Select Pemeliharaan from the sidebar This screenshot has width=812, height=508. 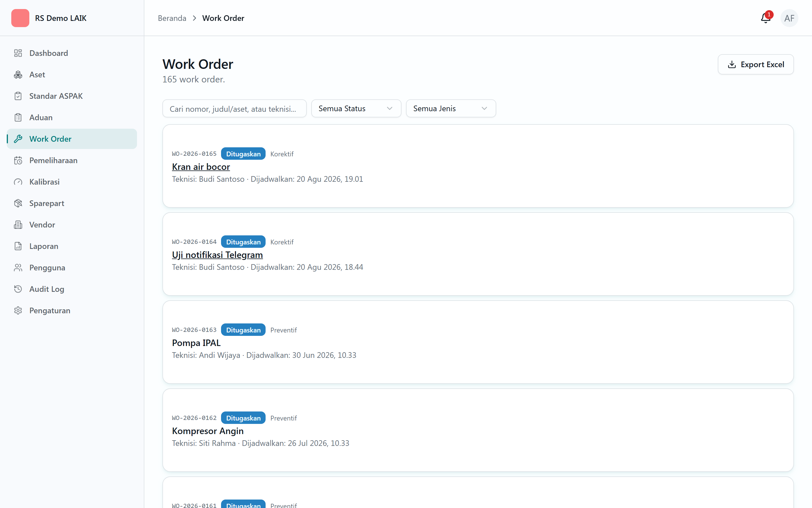coord(72,161)
